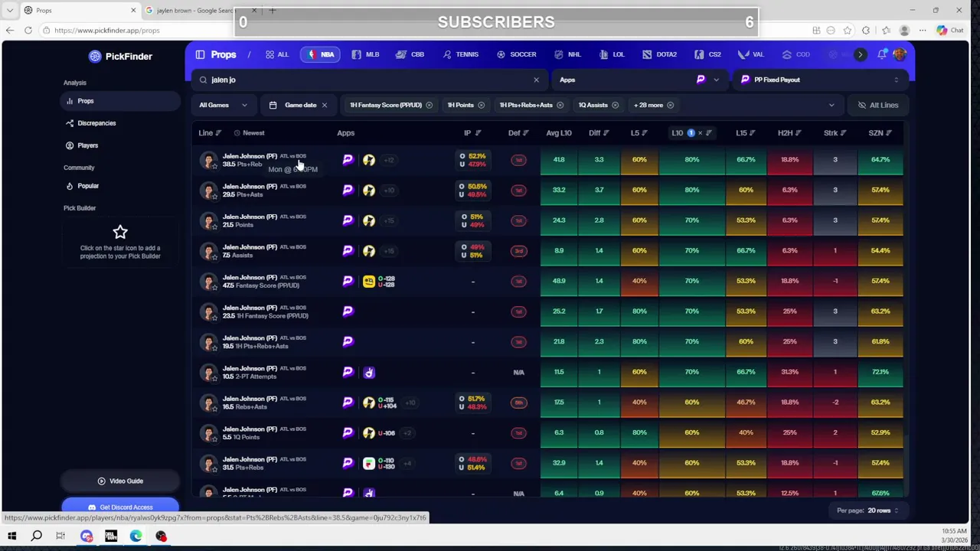Expand the stat filters dropdown chevron

831,105
